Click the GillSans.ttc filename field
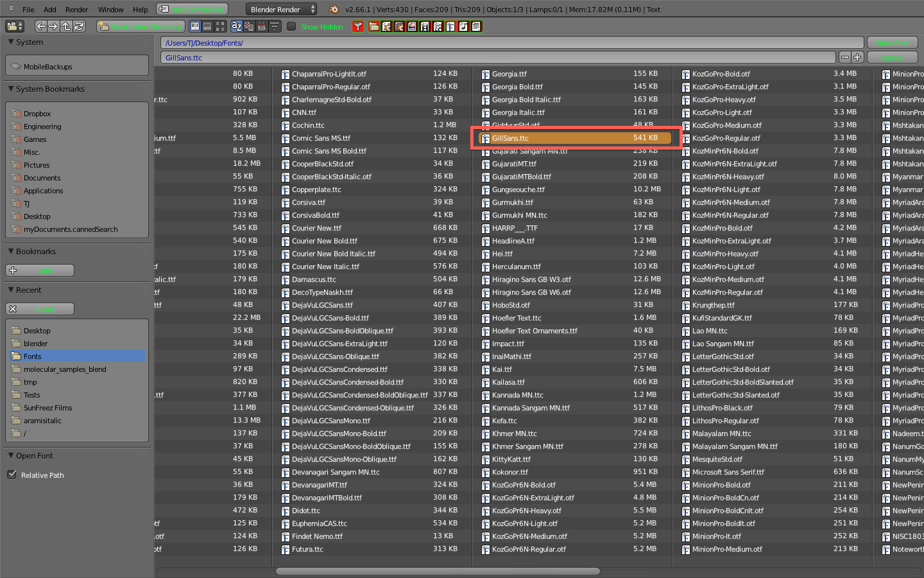924x578 pixels. tap(498, 57)
